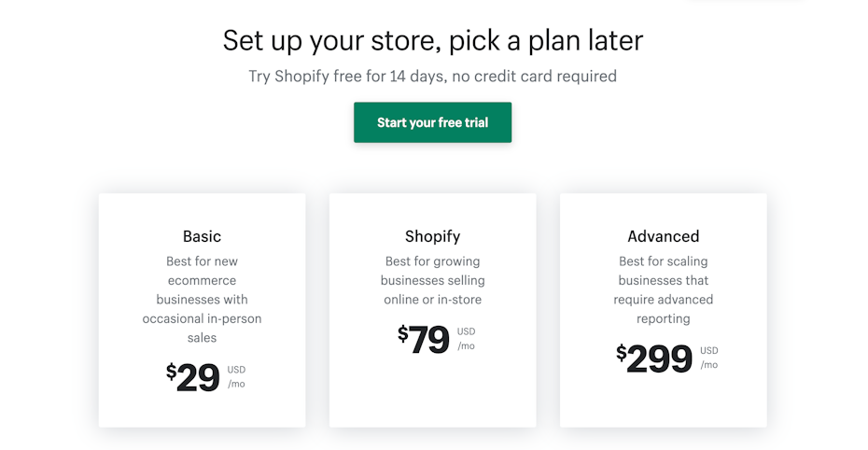The height and width of the screenshot is (450, 868).
Task: Click the Advanced plan description about reporting
Action: pyautogui.click(x=663, y=290)
